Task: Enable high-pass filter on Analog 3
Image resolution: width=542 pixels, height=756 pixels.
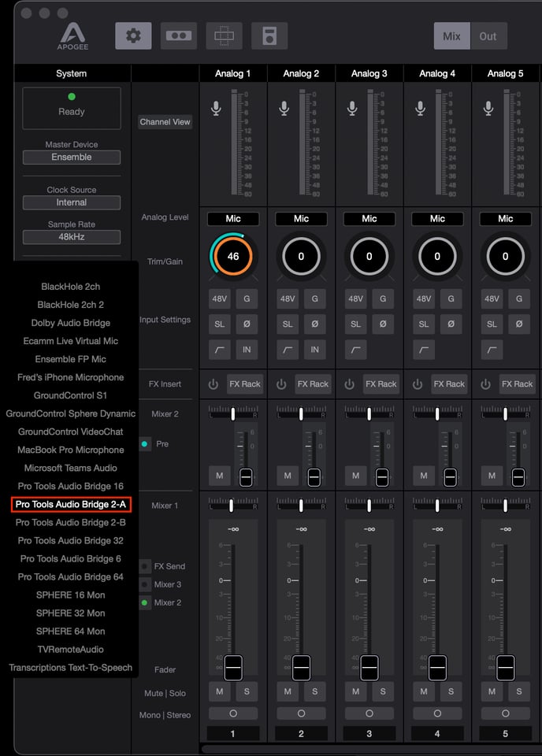Action: pyautogui.click(x=355, y=350)
